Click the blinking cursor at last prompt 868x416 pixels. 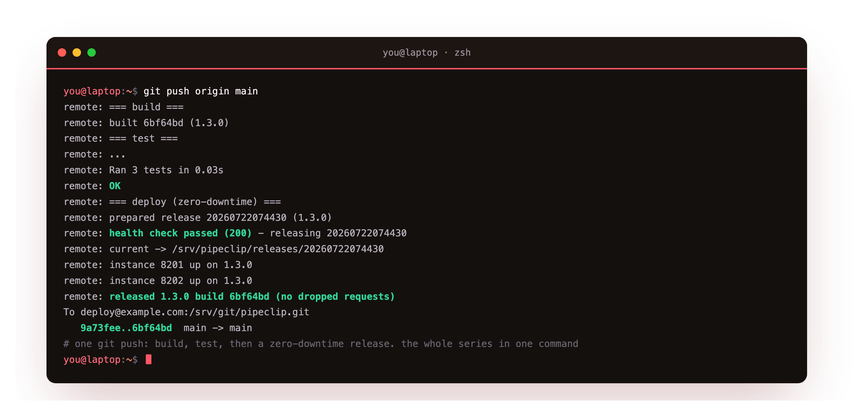(149, 359)
